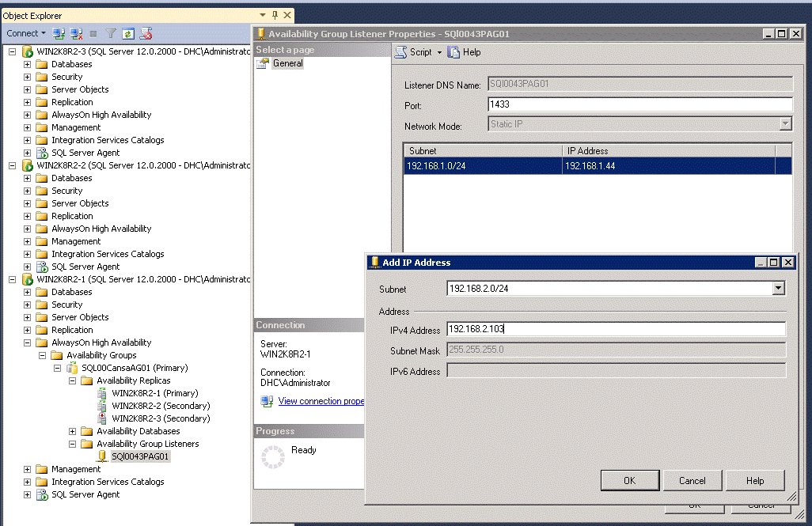
Task: Select the Connect to server icon
Action: pos(57,33)
